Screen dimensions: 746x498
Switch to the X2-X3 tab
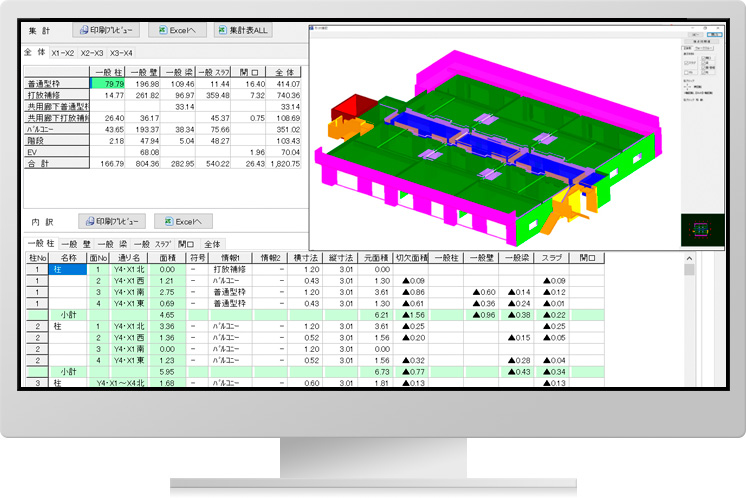pos(92,53)
